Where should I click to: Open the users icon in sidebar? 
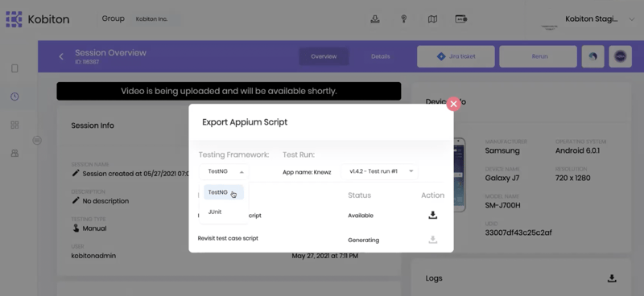14,153
